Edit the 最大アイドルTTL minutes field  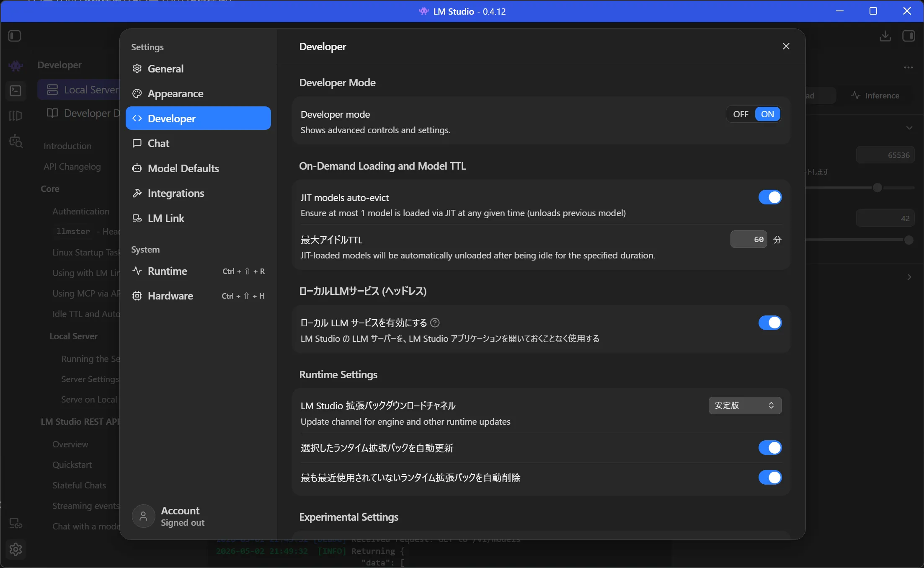tap(748, 240)
